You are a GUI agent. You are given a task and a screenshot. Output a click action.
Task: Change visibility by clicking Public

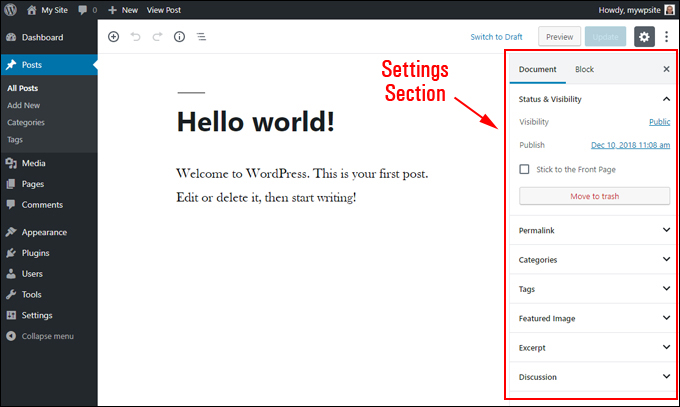pyautogui.click(x=659, y=122)
